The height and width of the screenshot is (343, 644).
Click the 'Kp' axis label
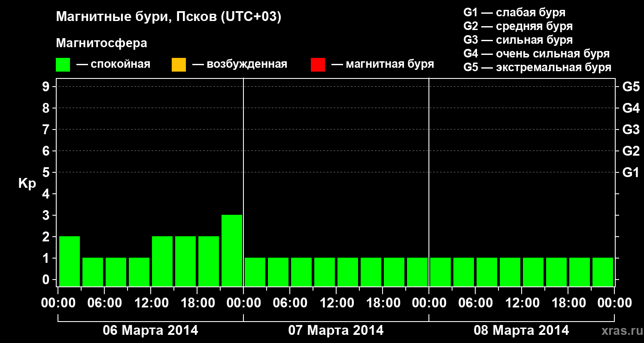[x=27, y=184]
